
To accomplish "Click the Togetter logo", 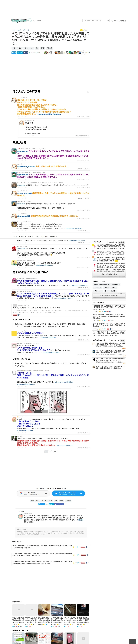I will pyautogui.click(x=21, y=20).
